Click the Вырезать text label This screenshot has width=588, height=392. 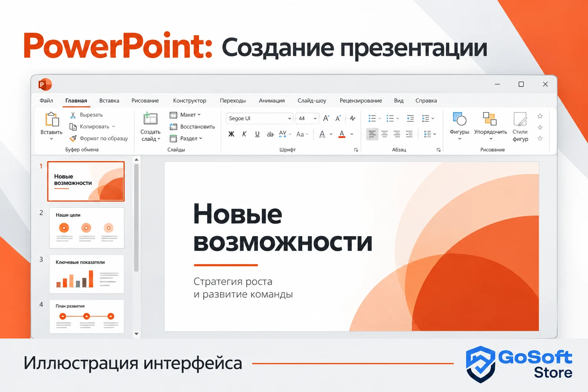(91, 115)
